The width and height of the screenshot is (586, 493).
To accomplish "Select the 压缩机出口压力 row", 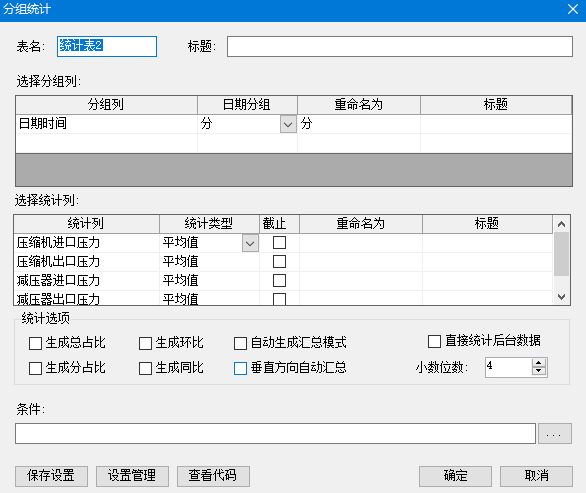I will [87, 262].
